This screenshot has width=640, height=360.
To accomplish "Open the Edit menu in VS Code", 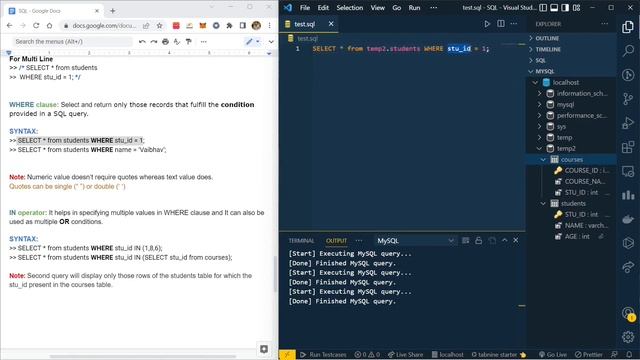I will click(x=323, y=8).
